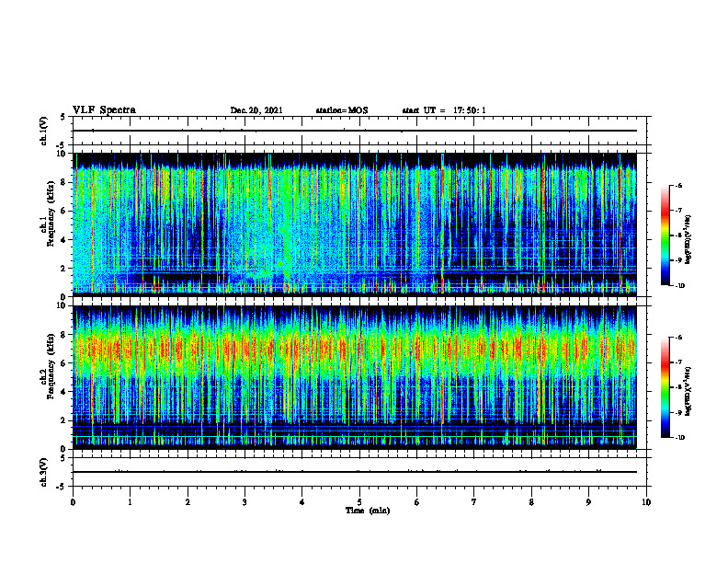Select the date text "Dec. 20, 2021"
This screenshot has width=728, height=563.
pyautogui.click(x=256, y=110)
